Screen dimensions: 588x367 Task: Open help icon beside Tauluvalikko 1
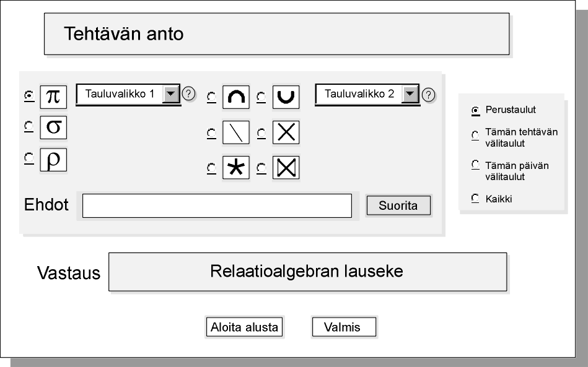click(x=188, y=93)
